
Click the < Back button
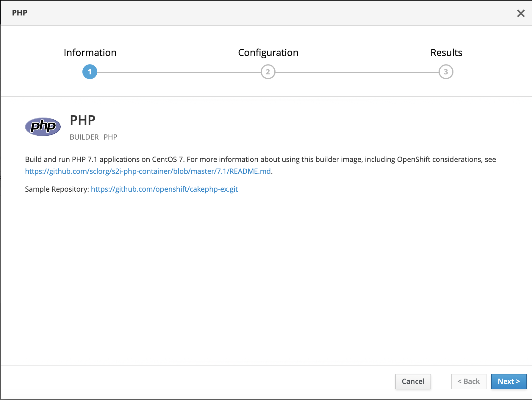[469, 381]
